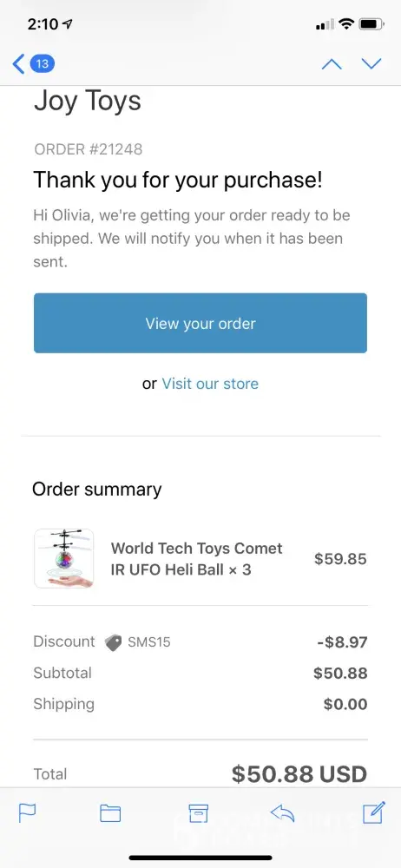This screenshot has width=401, height=868.
Task: Tap the 13 unread count badge
Action: coord(42,63)
